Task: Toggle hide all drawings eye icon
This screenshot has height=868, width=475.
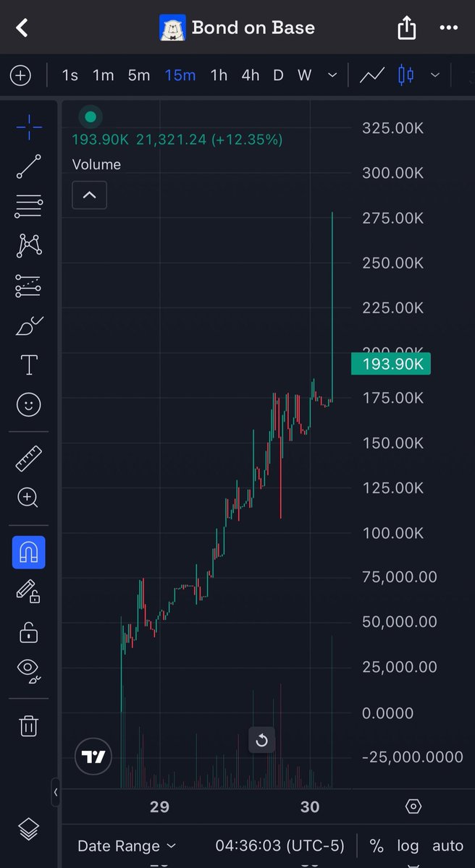Action: (29, 671)
